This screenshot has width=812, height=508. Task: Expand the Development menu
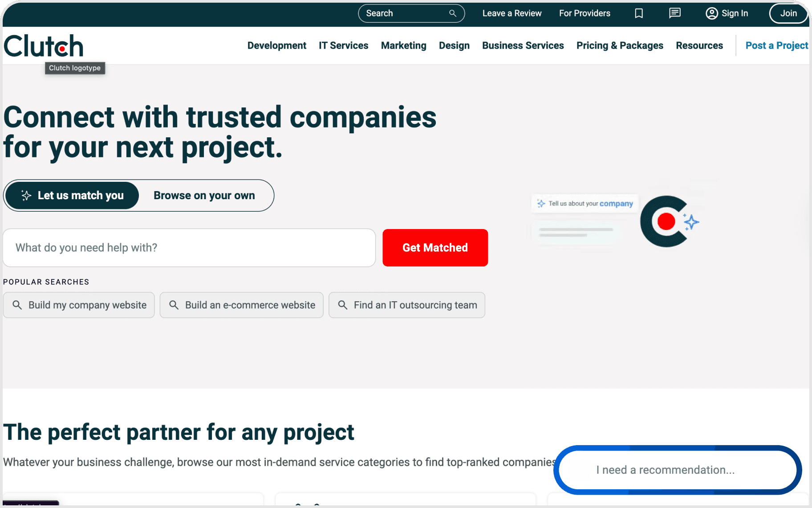pyautogui.click(x=277, y=45)
